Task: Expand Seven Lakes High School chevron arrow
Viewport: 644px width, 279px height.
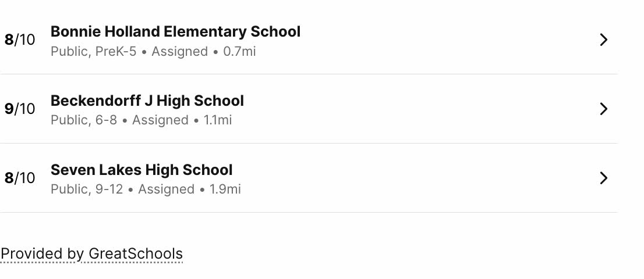Action: 603,178
